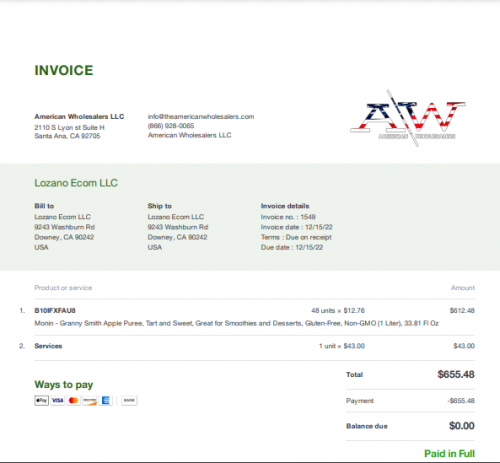Select the Invoice details label
500x463 pixels.
pyautogui.click(x=285, y=206)
